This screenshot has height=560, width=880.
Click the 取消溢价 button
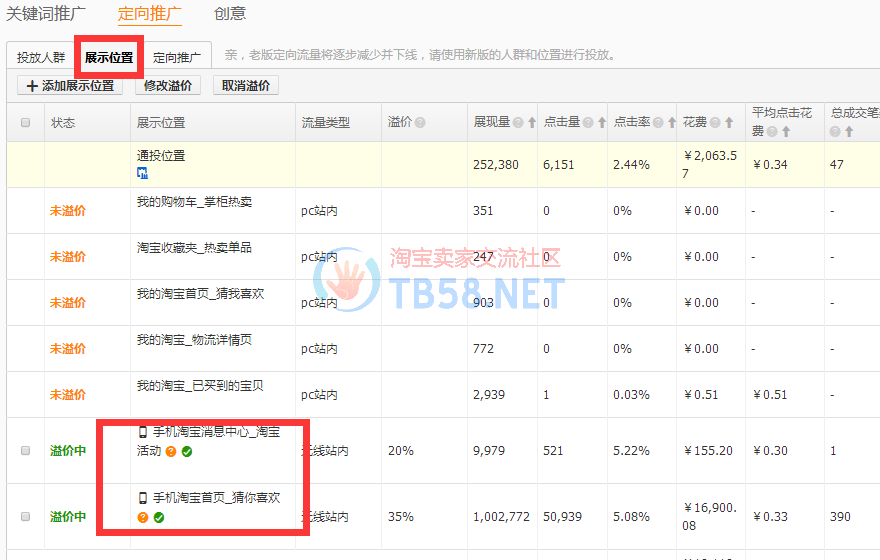(246, 86)
